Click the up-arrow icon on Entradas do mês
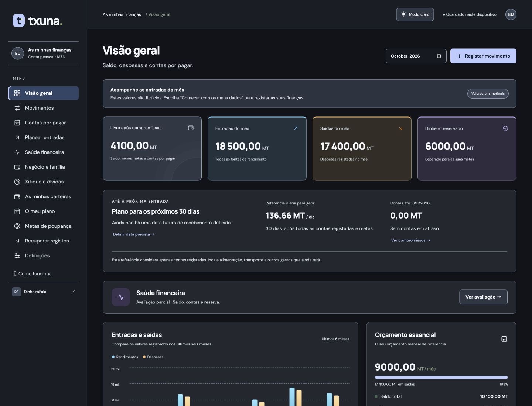532x406 pixels. 296,128
